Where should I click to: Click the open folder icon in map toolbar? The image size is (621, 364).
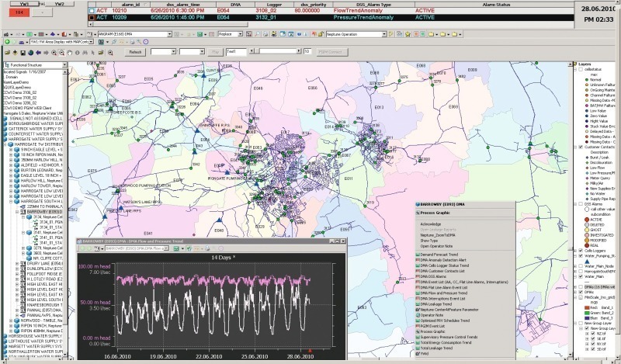pyautogui.click(x=7, y=52)
